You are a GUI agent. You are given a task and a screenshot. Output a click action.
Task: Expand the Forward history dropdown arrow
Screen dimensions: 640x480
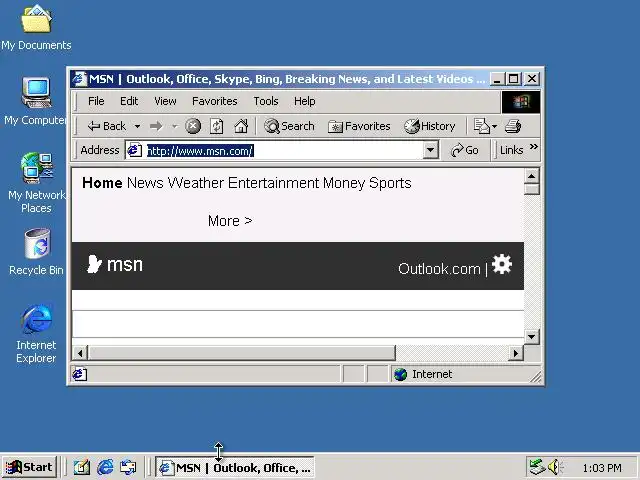[175, 127]
